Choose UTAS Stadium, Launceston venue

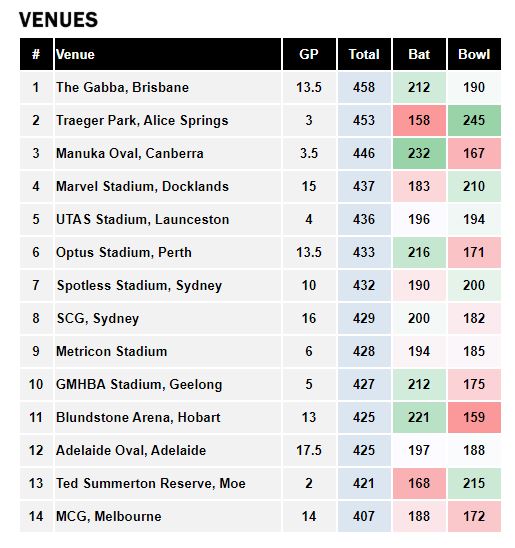point(143,219)
